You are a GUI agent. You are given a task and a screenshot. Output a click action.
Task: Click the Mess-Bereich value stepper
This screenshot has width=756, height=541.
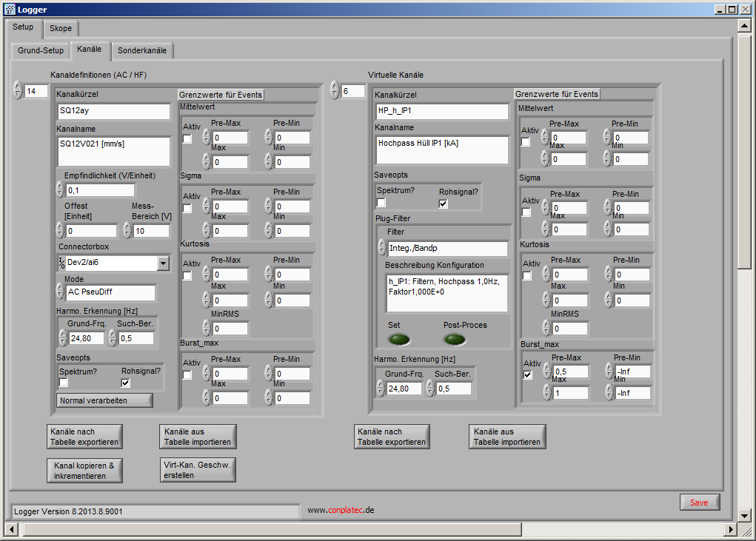[127, 230]
